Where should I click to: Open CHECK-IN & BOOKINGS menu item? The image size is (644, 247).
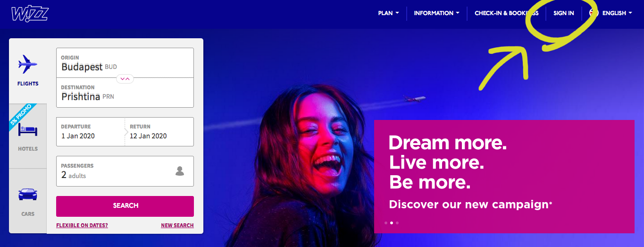(506, 13)
